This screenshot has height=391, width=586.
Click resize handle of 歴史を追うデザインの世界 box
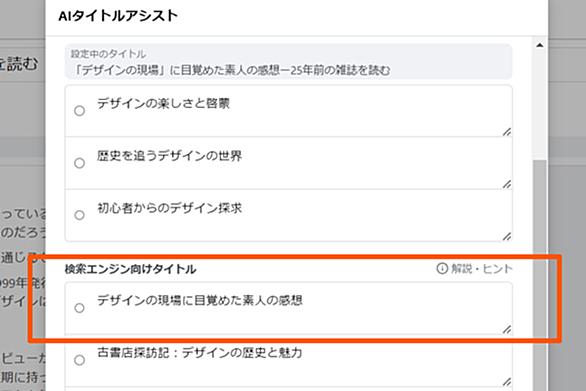click(x=507, y=184)
